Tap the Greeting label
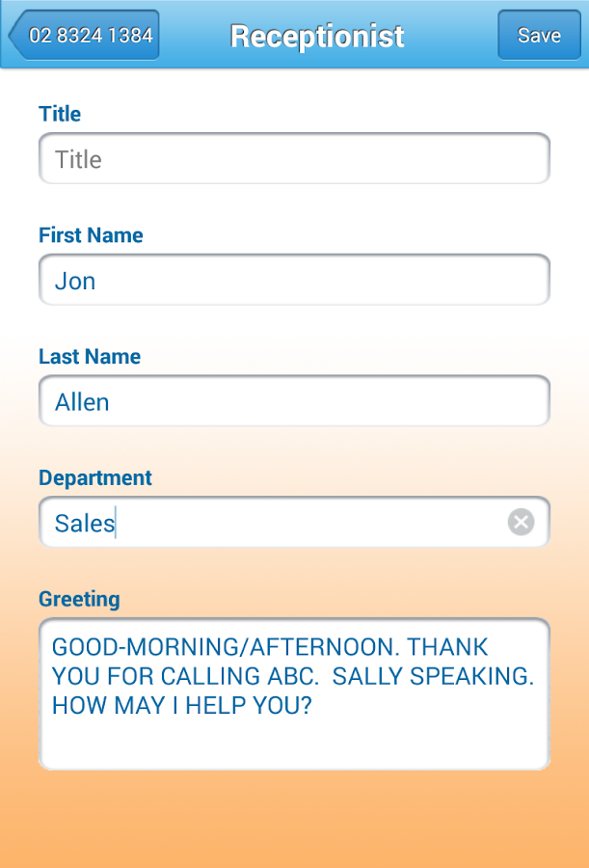The image size is (589, 868). point(79,599)
